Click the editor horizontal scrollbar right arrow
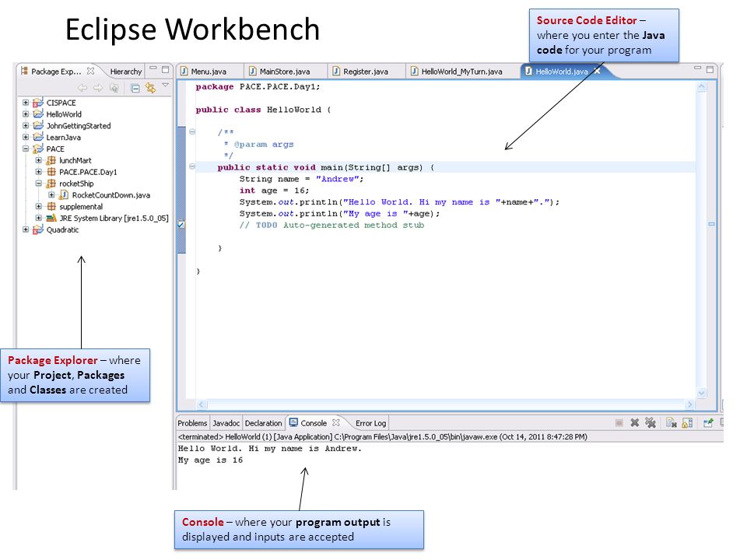Screen dimensions: 747x560 point(690,404)
